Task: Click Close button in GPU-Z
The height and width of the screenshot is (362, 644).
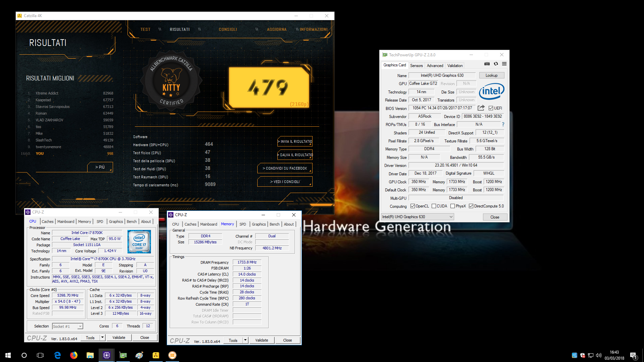Action: 495,217
